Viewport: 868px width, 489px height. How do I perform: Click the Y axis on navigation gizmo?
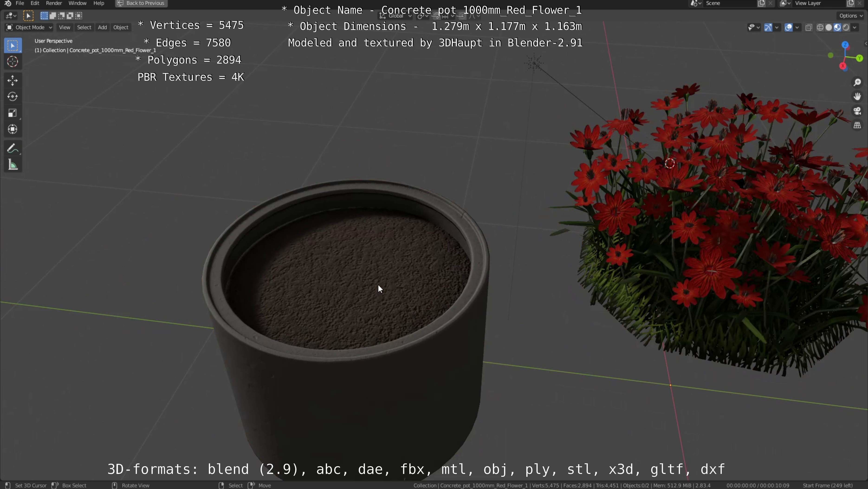(x=859, y=58)
